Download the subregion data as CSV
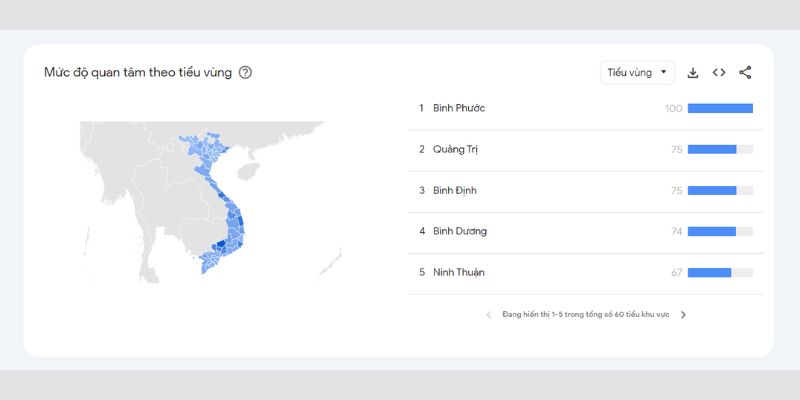 [692, 72]
